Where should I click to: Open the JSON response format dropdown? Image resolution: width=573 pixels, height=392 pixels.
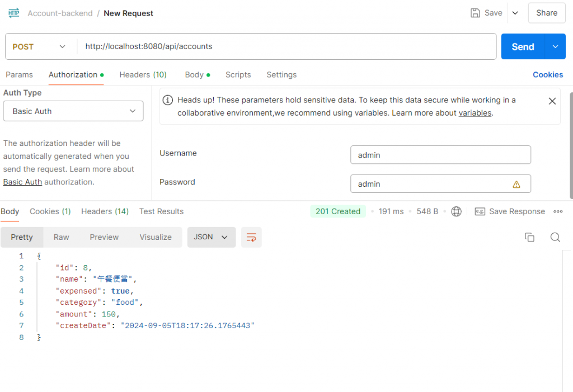pyautogui.click(x=210, y=237)
